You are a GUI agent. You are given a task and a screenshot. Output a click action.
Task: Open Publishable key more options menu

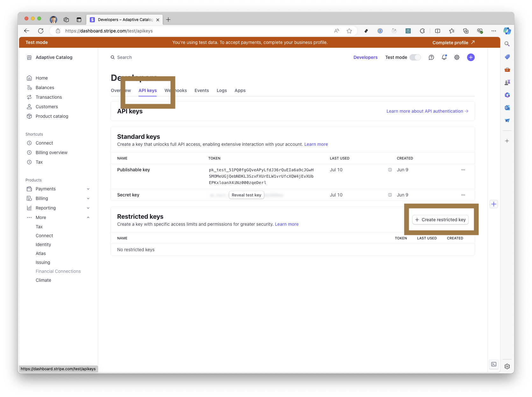(x=463, y=170)
